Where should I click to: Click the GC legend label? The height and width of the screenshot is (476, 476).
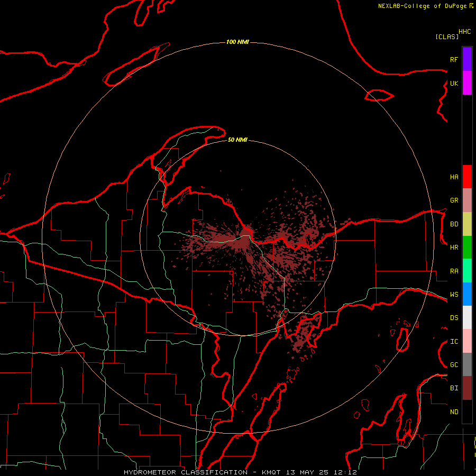click(454, 365)
